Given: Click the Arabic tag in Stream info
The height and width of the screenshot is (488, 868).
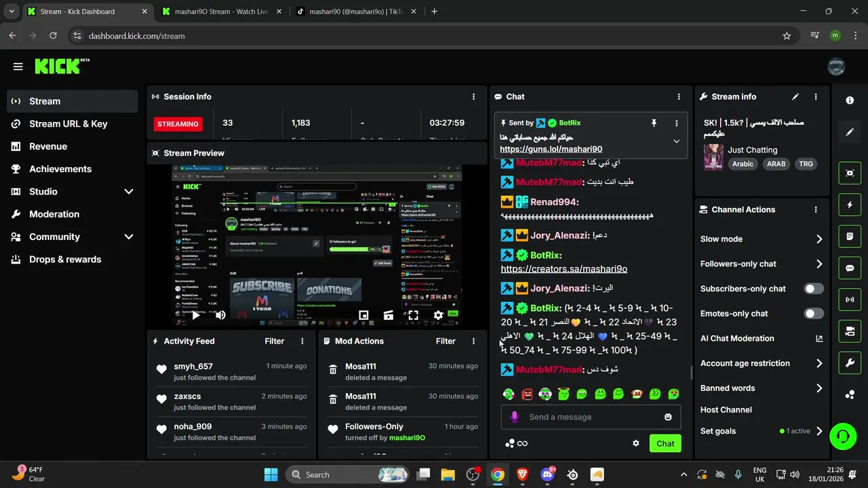Looking at the screenshot, I should 743,164.
